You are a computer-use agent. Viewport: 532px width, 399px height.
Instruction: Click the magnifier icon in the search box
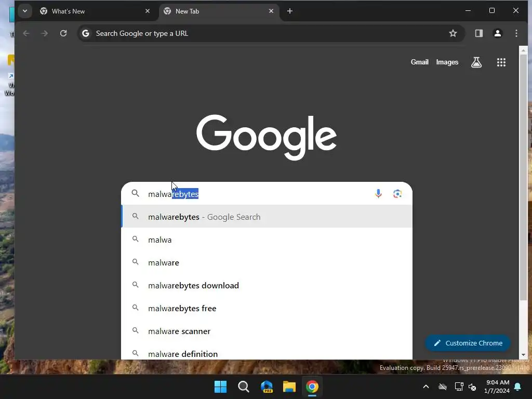(x=136, y=193)
